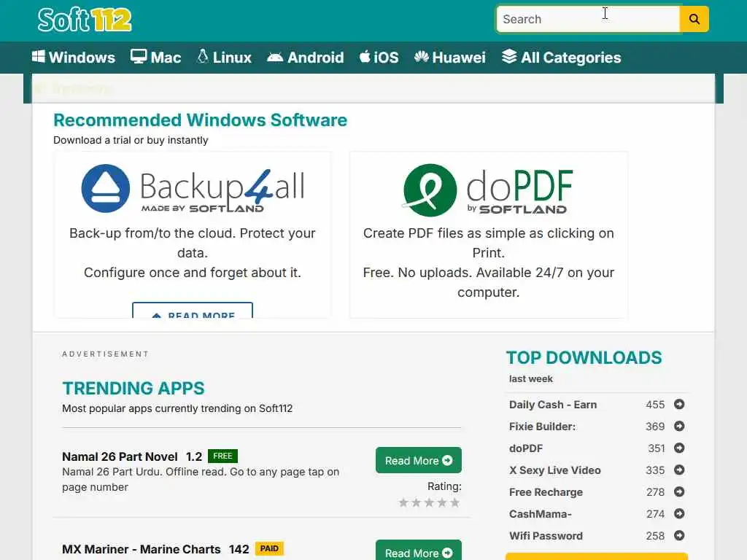This screenshot has height=560, width=747.
Task: Click the 369 download count
Action: [x=655, y=427]
